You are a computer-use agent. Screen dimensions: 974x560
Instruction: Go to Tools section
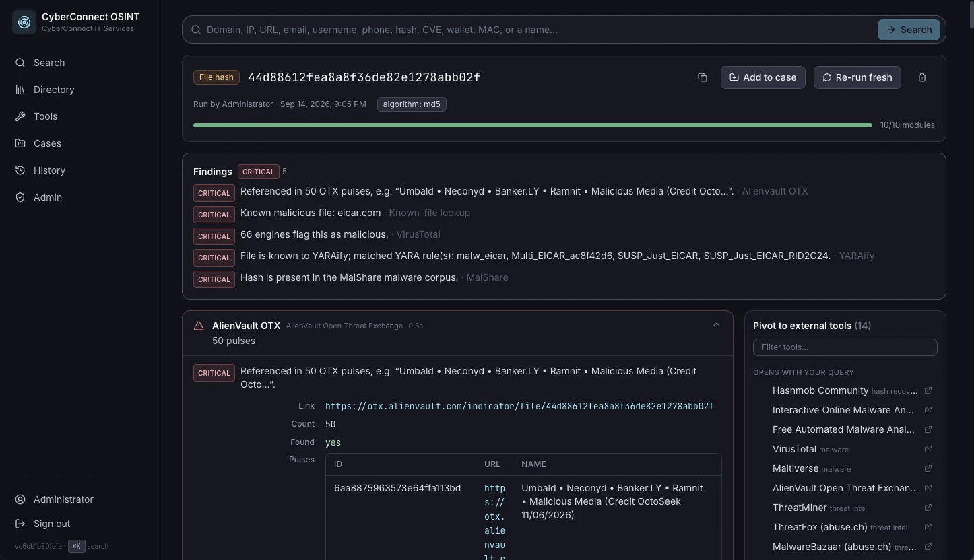coord(79,116)
